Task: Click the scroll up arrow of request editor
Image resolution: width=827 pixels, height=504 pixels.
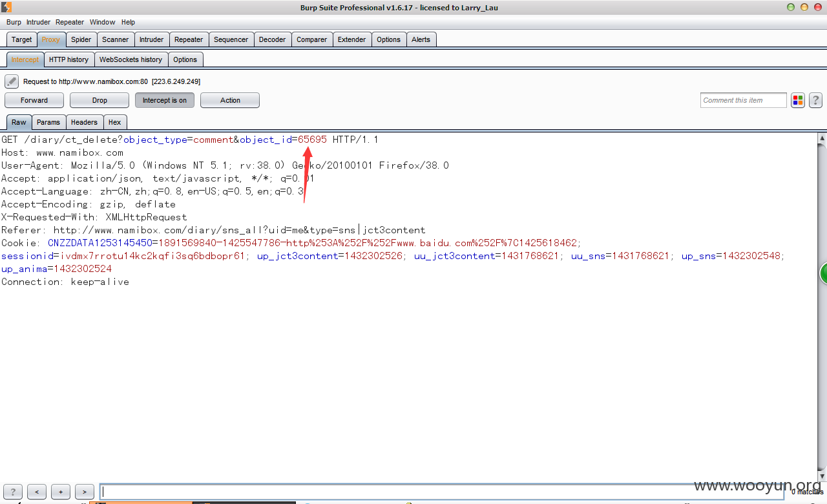Action: click(x=822, y=138)
